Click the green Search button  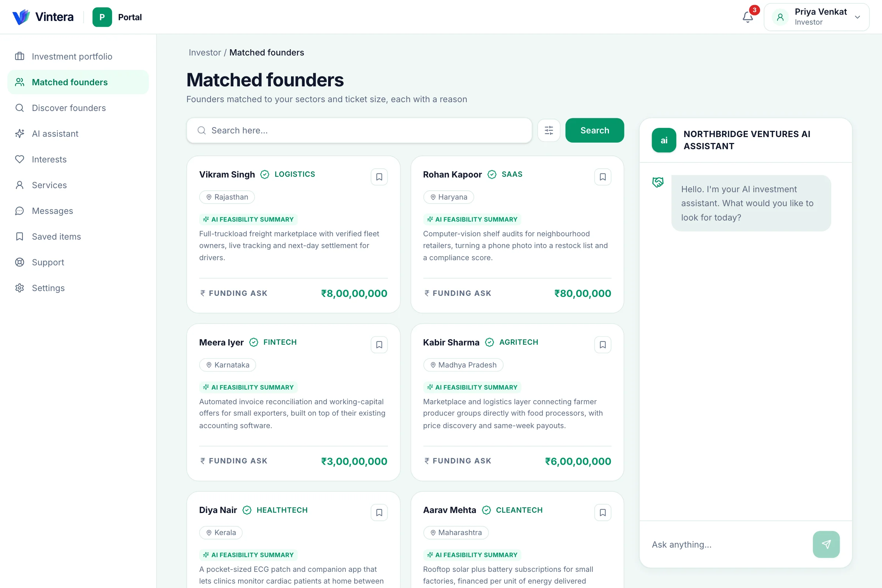click(594, 130)
